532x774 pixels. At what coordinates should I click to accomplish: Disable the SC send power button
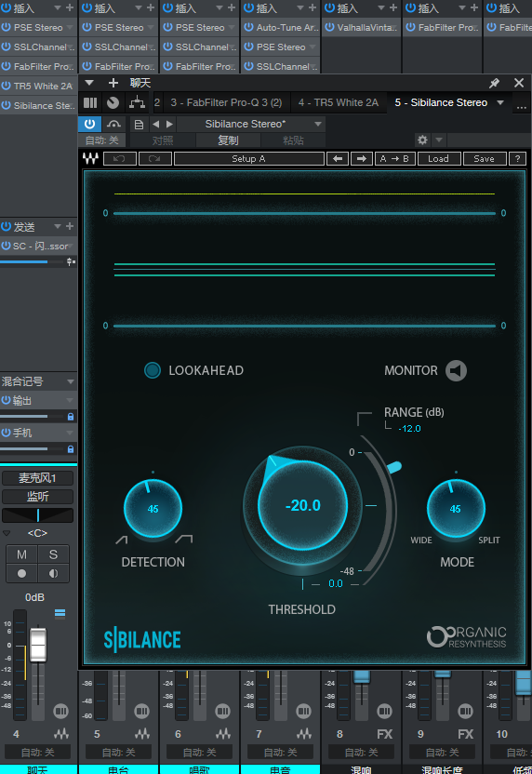pos(6,246)
